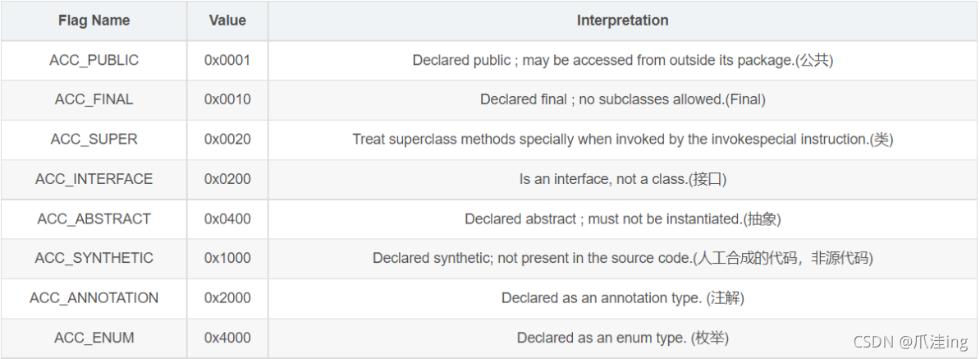Select the ACC_SYNTHETIC flag name cell

[x=94, y=258]
